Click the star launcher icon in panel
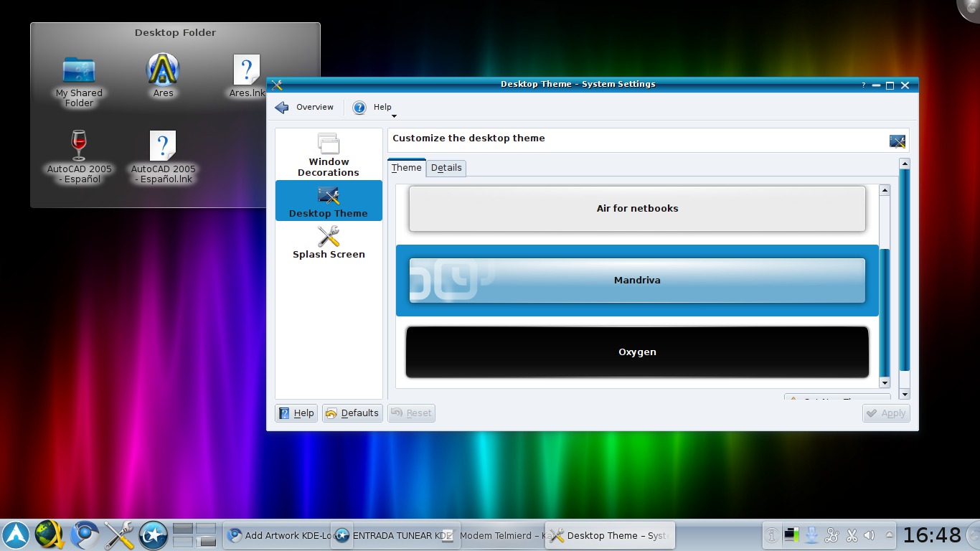 [x=154, y=535]
